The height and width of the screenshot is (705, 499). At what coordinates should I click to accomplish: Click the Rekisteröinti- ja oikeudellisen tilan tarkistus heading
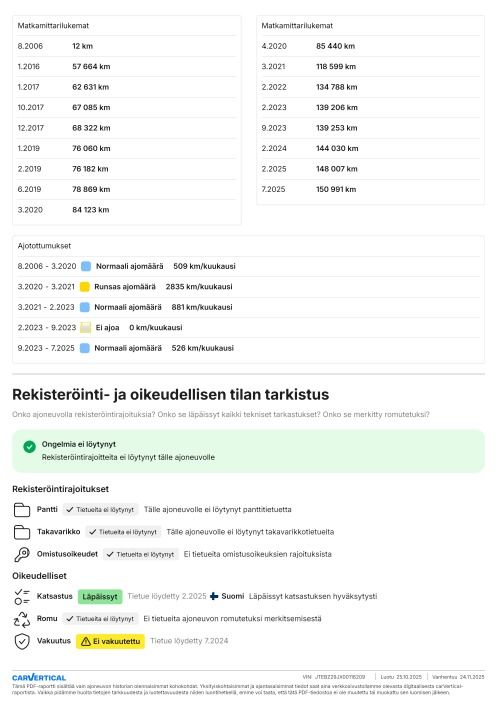[170, 394]
